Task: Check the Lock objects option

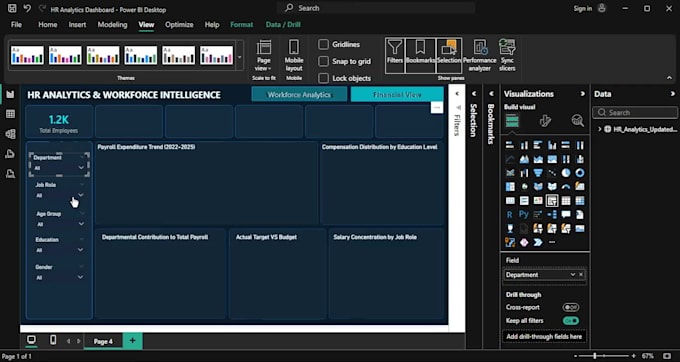Action: click(323, 78)
